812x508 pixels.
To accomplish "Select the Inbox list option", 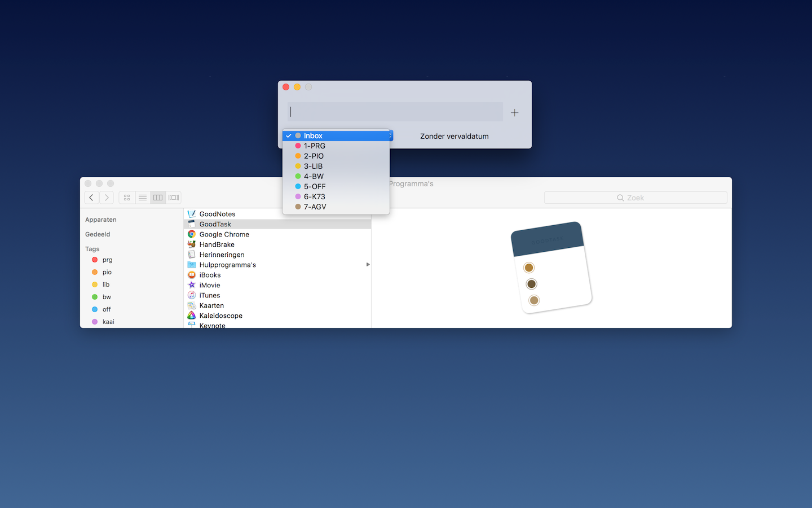I will (x=336, y=135).
